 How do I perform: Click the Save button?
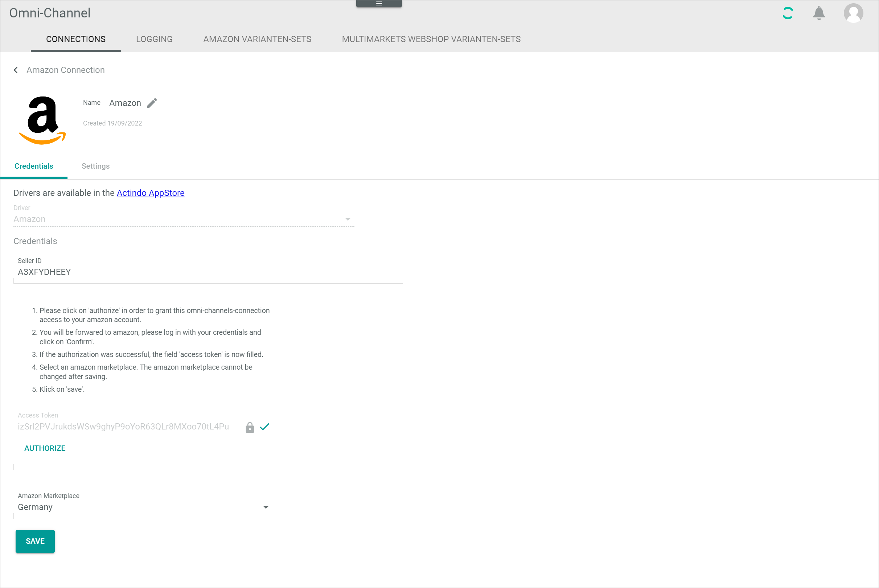coord(35,541)
